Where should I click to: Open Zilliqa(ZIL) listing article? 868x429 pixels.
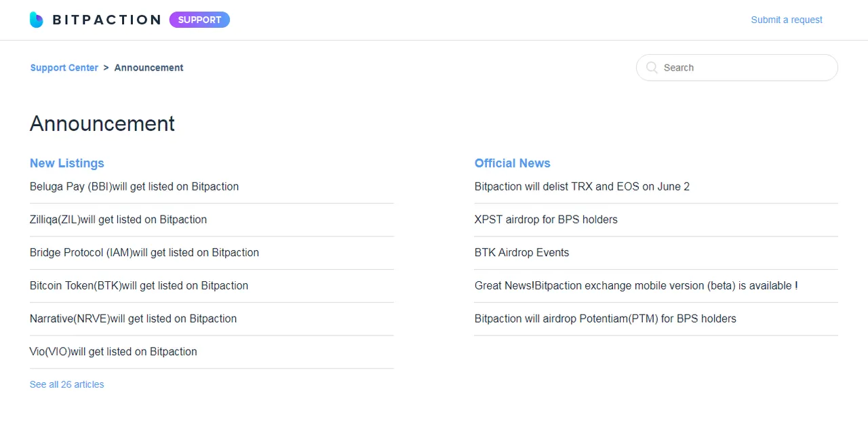118,220
